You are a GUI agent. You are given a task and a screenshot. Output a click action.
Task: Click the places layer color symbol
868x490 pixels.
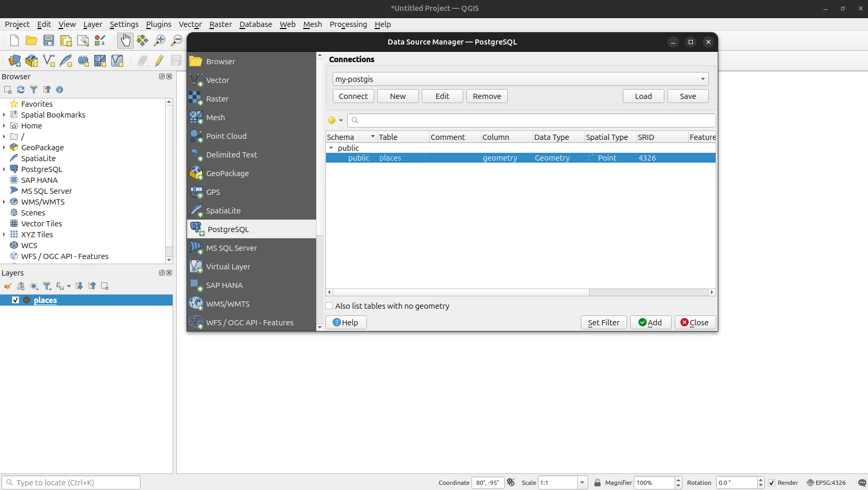(x=26, y=300)
